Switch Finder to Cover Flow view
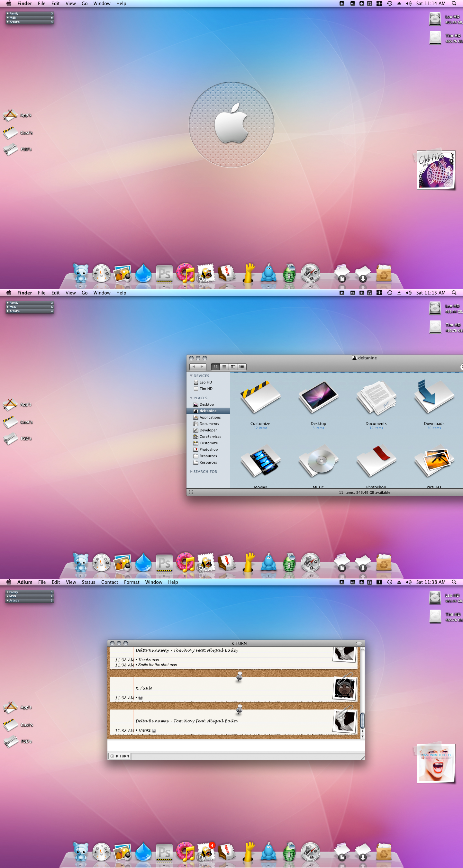Viewport: 463px width, 868px height. pyautogui.click(x=242, y=366)
